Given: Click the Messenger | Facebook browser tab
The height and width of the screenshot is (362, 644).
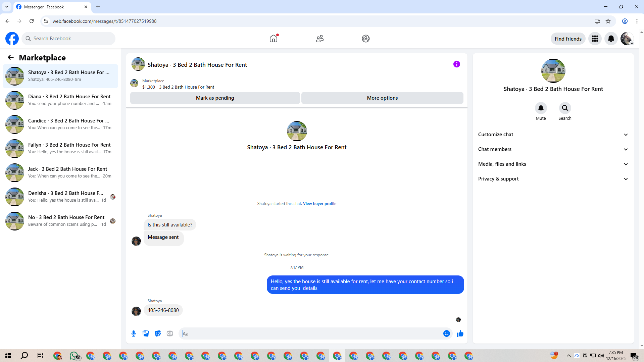Looking at the screenshot, I should 52,7.
